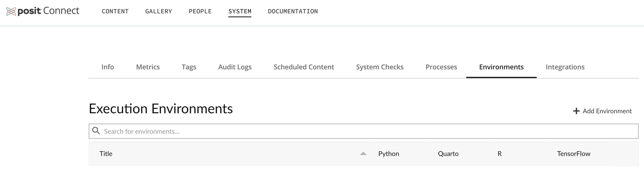
Task: Click the TensorFlow column header
Action: click(574, 153)
